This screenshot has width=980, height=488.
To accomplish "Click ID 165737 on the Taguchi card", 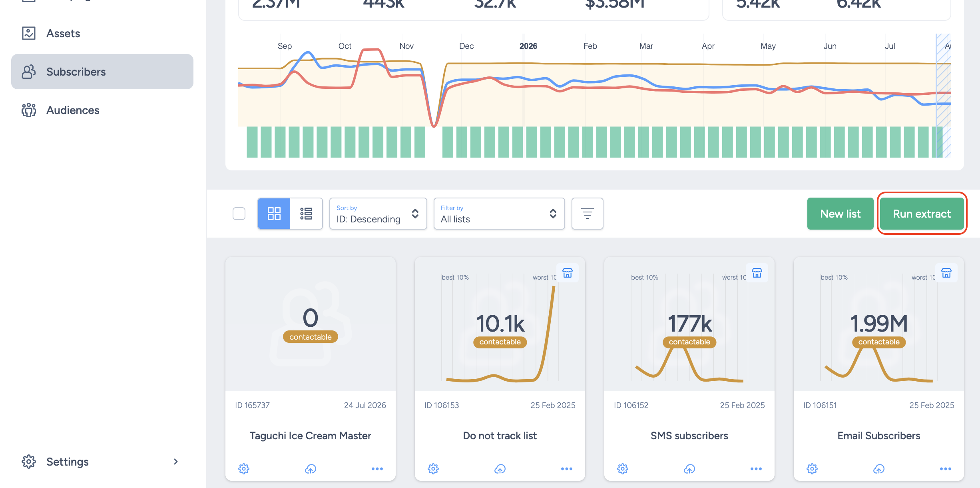I will pos(252,405).
